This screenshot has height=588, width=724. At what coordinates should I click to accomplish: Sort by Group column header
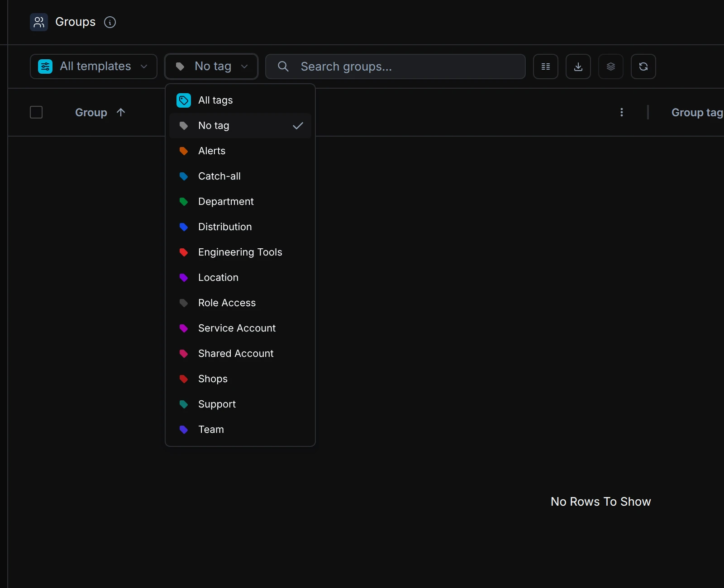[x=91, y=113]
